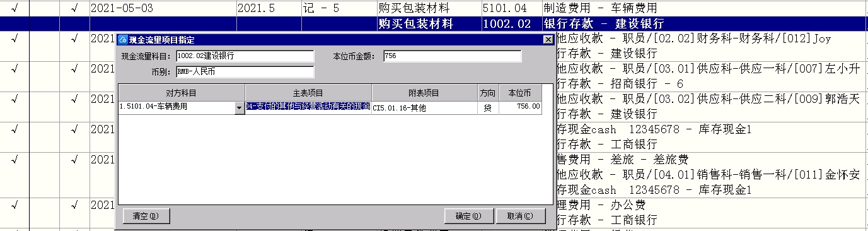Click the 方向 cell showing 贷

pos(488,107)
